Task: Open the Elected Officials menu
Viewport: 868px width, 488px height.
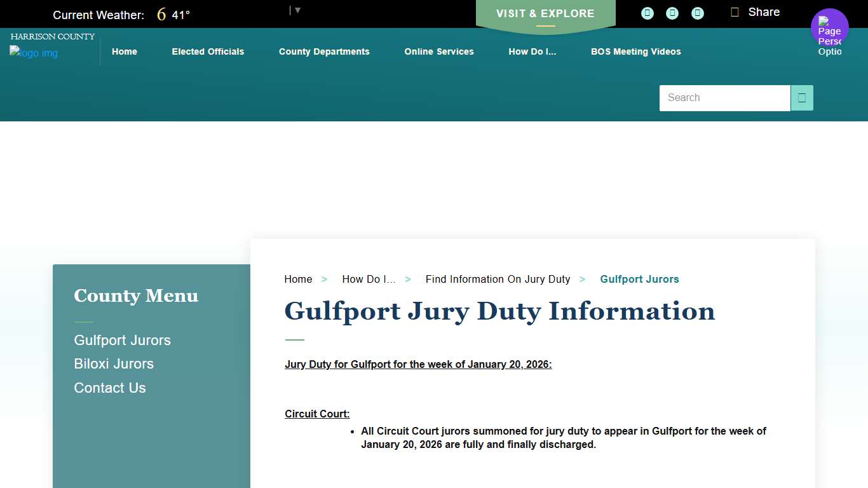Action: pyautogui.click(x=208, y=51)
